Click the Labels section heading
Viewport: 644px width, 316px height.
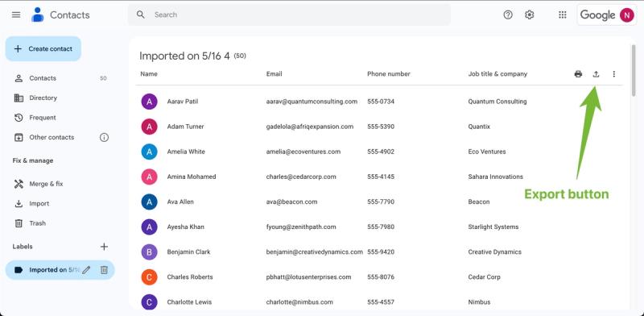coord(23,247)
